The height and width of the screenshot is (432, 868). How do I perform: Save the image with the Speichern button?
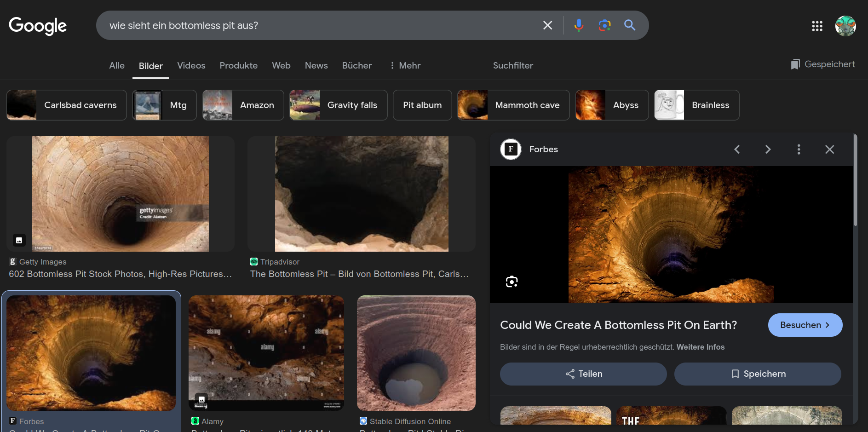coord(758,374)
